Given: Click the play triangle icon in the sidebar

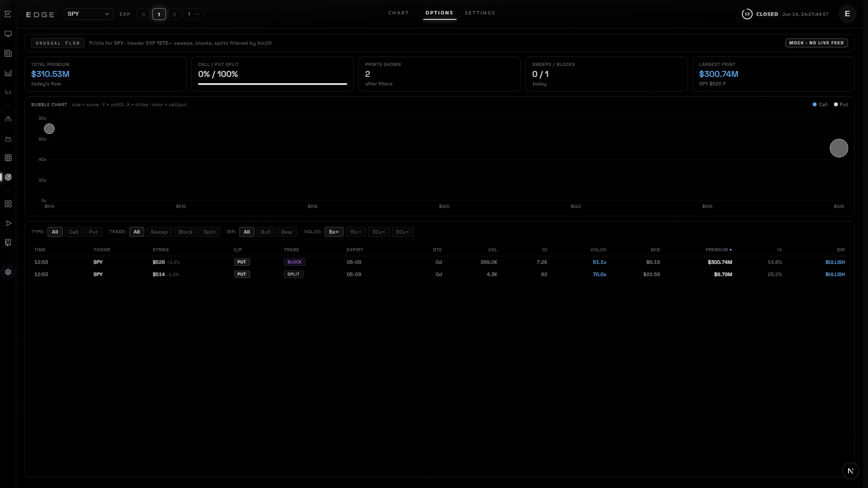Looking at the screenshot, I should tap(8, 223).
